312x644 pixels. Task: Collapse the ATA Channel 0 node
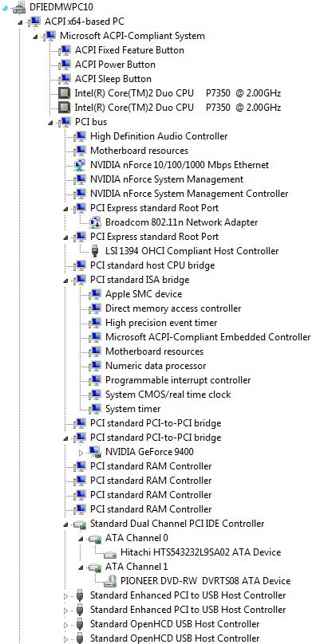point(81,539)
